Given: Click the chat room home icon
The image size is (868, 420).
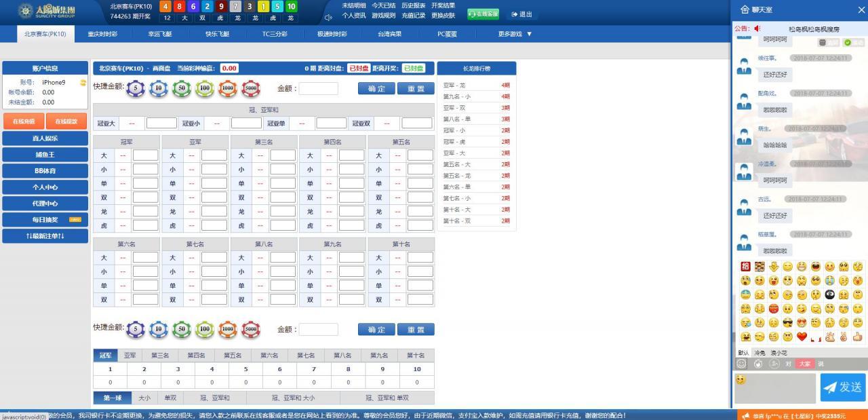Looking at the screenshot, I should click(744, 9).
